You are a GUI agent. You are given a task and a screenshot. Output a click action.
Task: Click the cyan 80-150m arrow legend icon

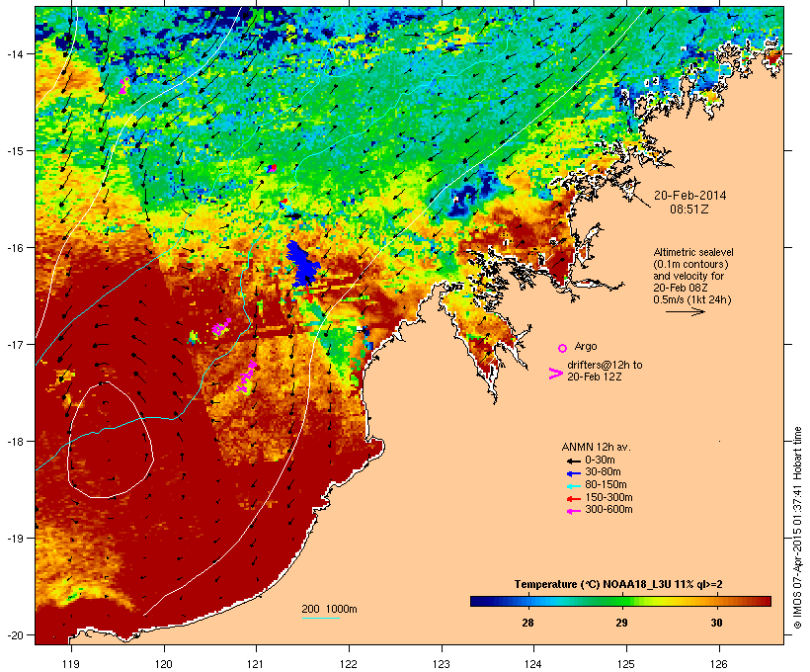573,486
